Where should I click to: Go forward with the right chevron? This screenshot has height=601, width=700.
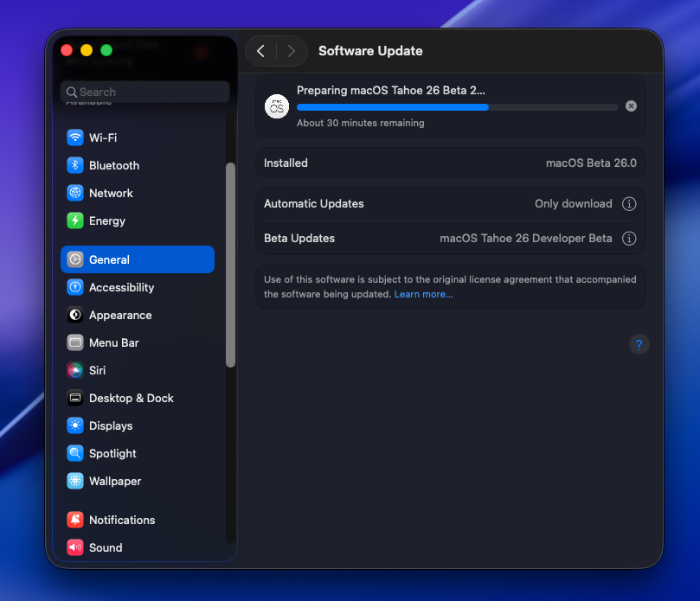291,51
